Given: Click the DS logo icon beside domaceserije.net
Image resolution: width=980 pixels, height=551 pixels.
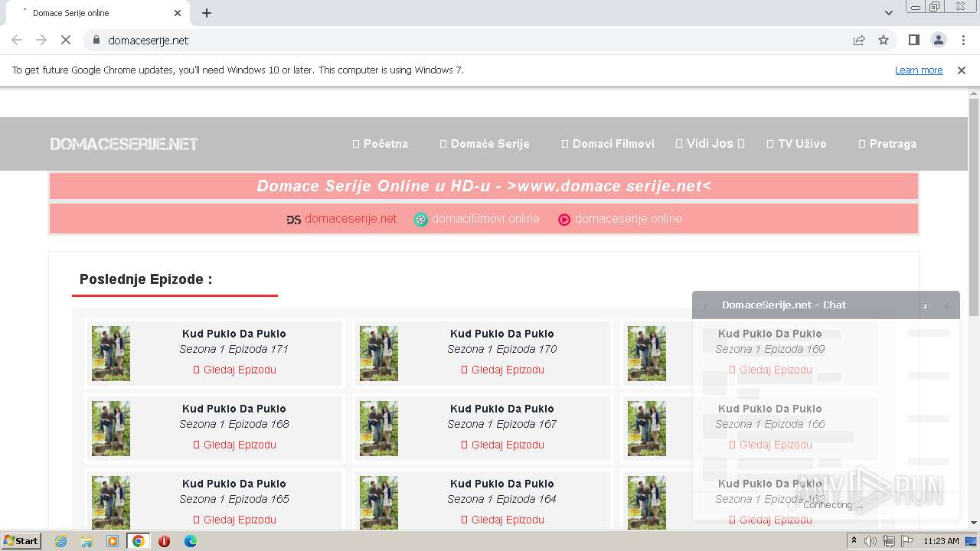Looking at the screenshot, I should pyautogui.click(x=293, y=220).
